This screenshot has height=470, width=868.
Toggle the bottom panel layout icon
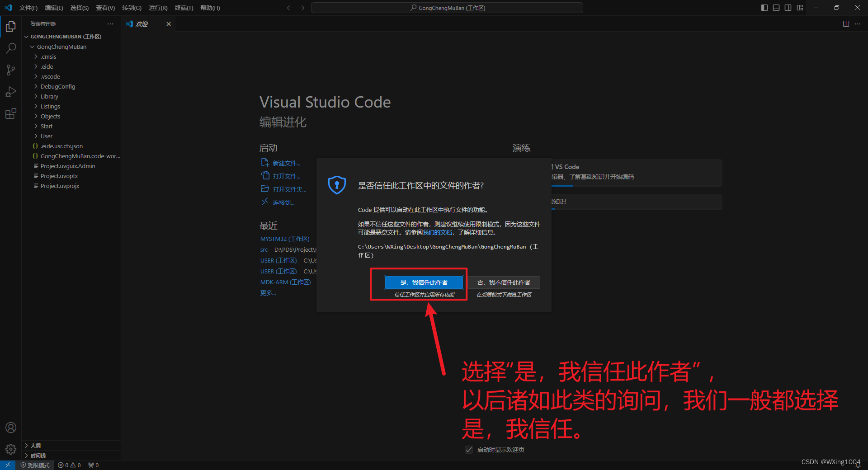(x=776, y=8)
